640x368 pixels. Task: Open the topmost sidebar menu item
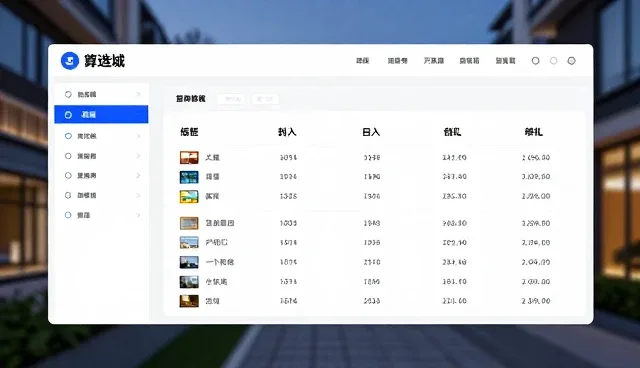coord(101,94)
